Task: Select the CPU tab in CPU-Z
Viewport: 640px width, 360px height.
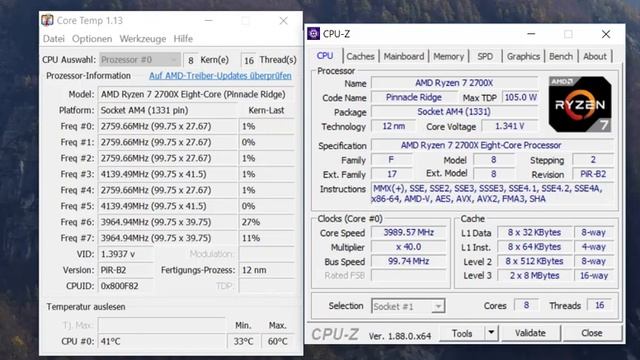Action: [x=325, y=56]
